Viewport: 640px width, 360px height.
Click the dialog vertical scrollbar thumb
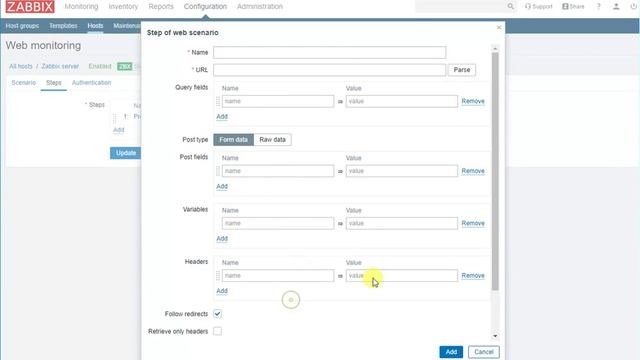tap(495, 171)
